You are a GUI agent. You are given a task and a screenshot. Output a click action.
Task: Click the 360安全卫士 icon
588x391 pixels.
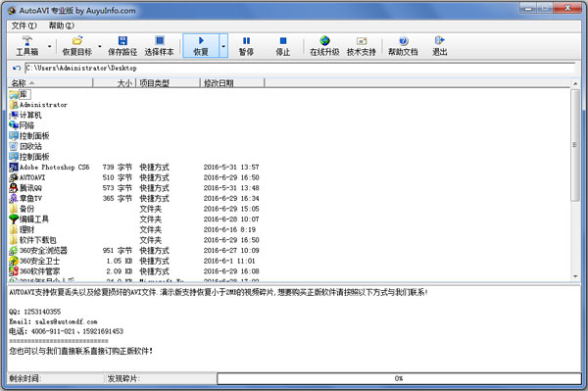(x=14, y=261)
